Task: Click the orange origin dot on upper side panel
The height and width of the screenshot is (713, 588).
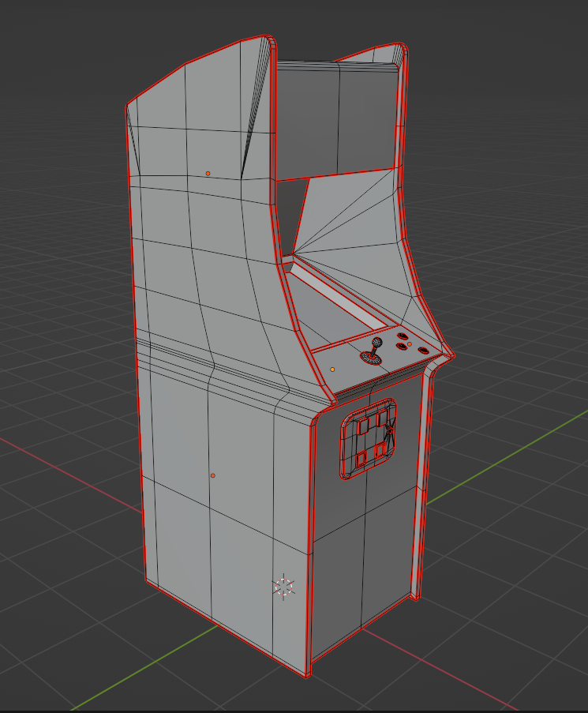Action: pos(208,173)
